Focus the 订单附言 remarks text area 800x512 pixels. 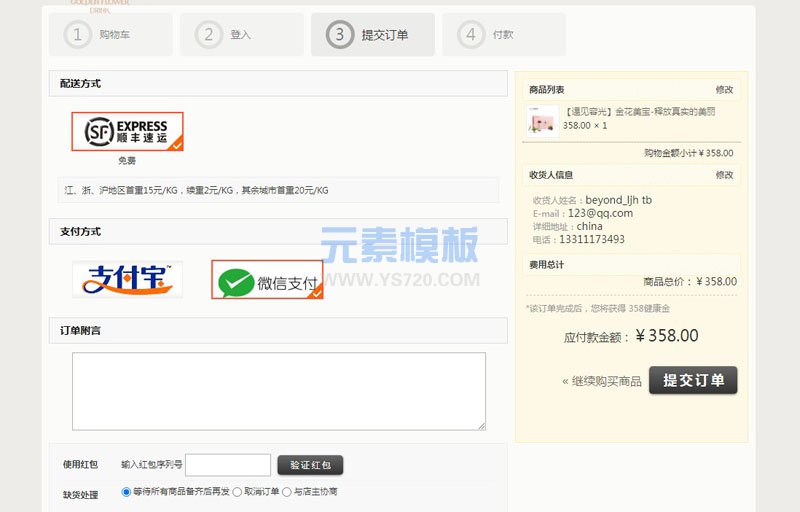tap(279, 392)
